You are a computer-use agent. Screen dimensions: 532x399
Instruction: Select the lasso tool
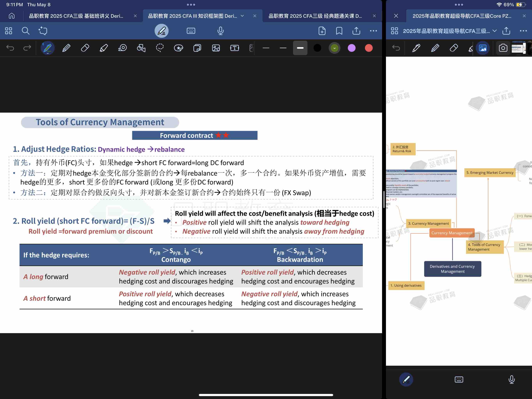(x=160, y=48)
